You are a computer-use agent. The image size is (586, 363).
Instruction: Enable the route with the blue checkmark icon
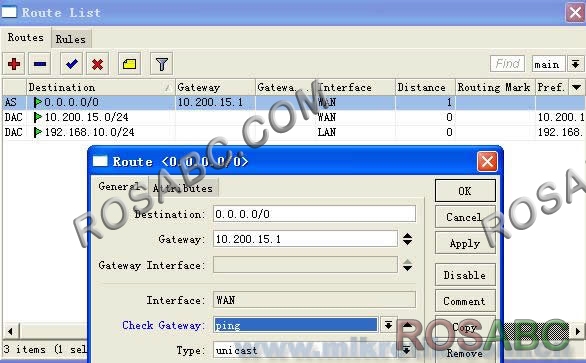pos(71,64)
